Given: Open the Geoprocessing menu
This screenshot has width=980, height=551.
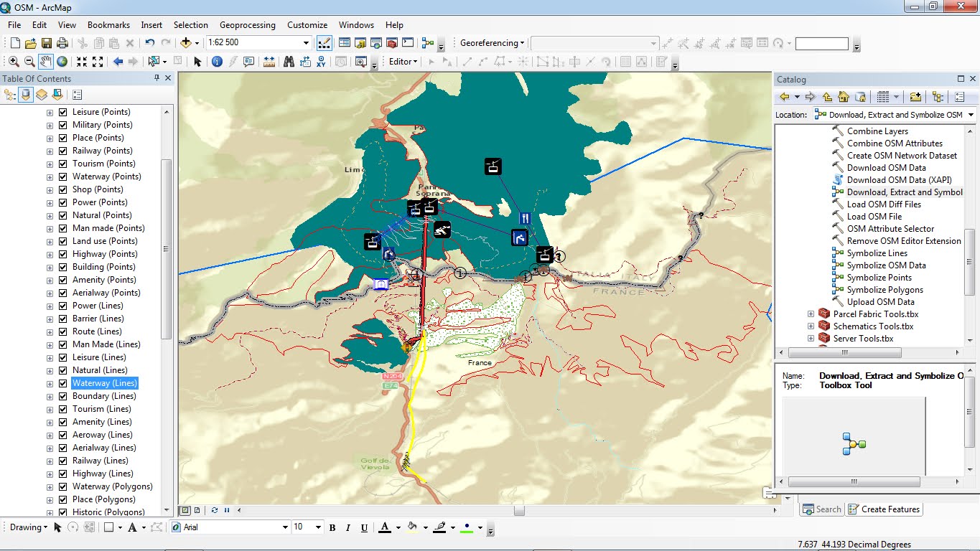Looking at the screenshot, I should (x=247, y=24).
